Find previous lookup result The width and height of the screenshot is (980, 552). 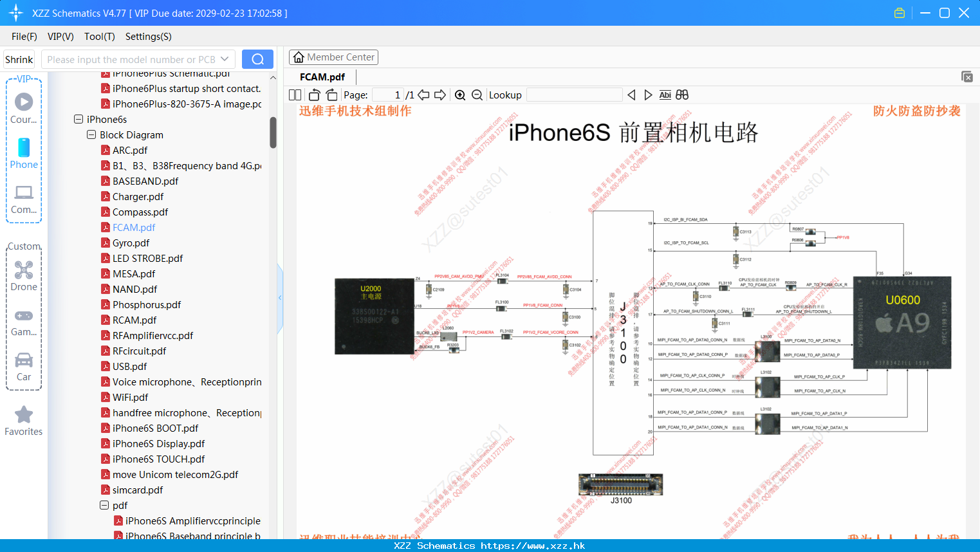tap(631, 95)
